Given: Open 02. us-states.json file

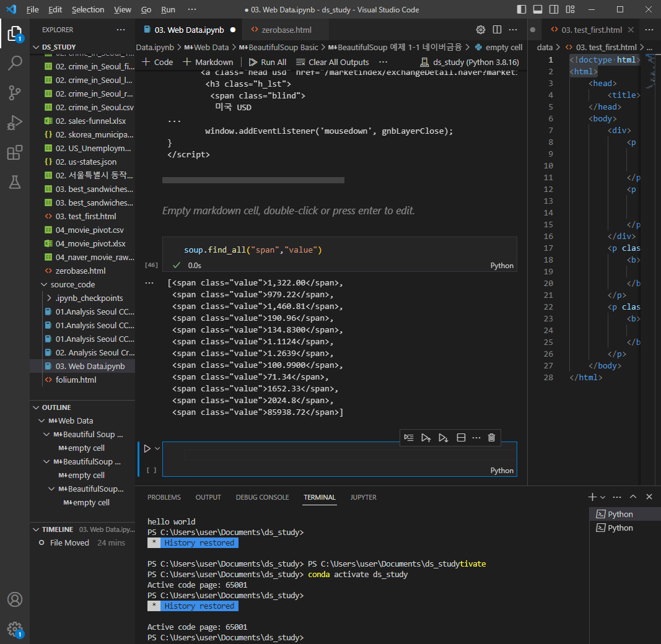Looking at the screenshot, I should (86, 162).
